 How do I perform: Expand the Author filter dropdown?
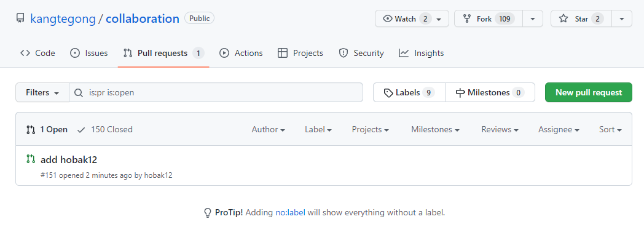pos(269,130)
